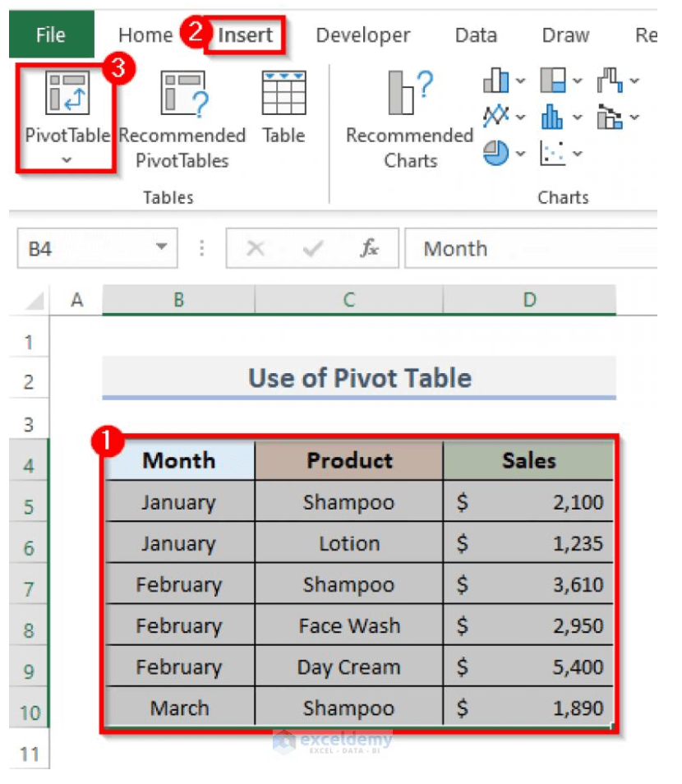Switch to the Developer tab

363,35
